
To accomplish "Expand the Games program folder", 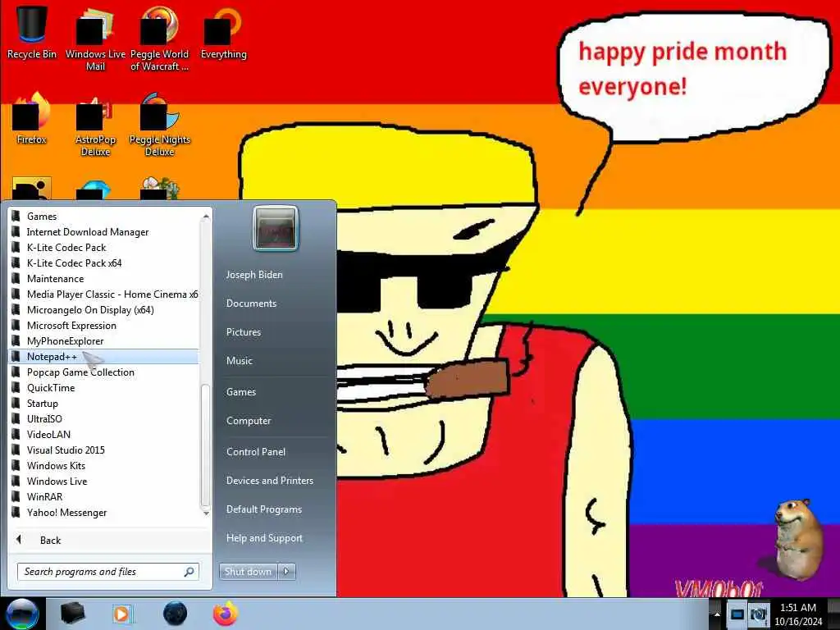I will click(x=103, y=217).
